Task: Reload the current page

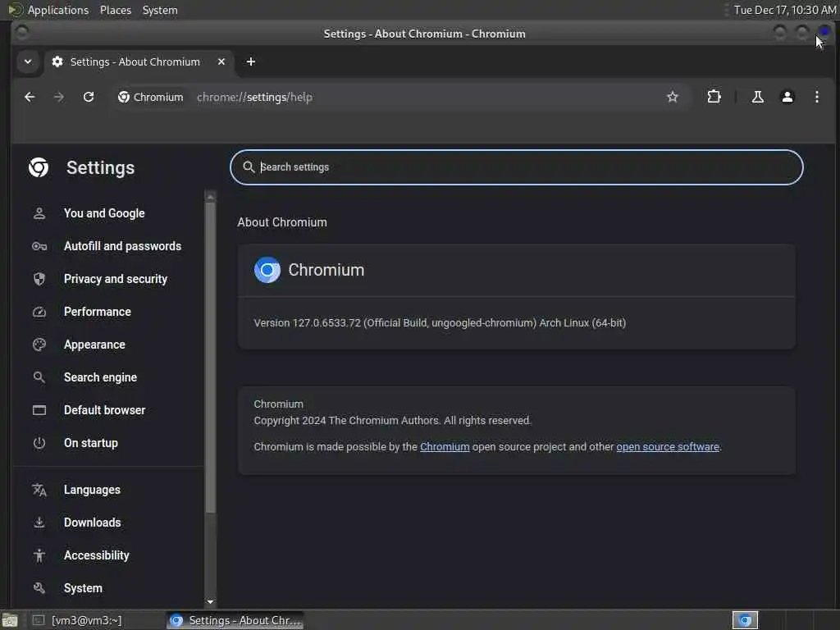Action: [89, 97]
